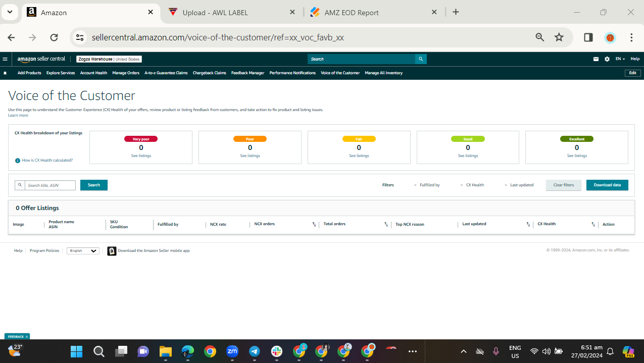Go back to previous page
The image size is (644, 363).
click(x=11, y=37)
